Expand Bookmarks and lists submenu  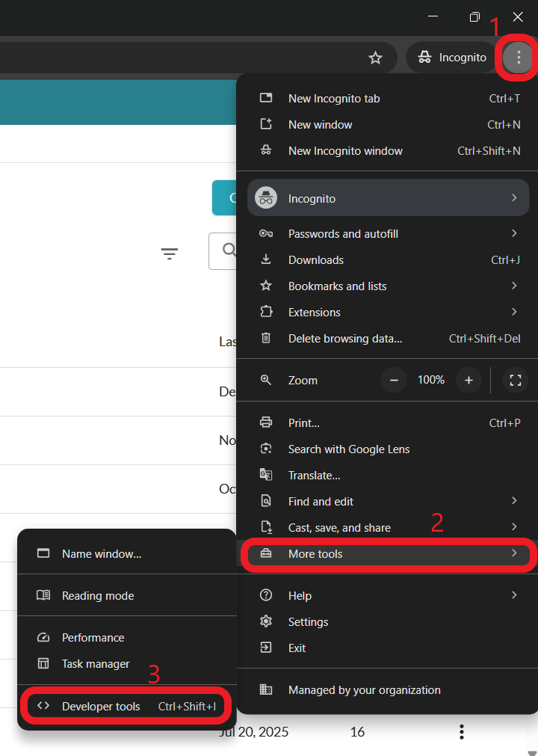tap(388, 286)
